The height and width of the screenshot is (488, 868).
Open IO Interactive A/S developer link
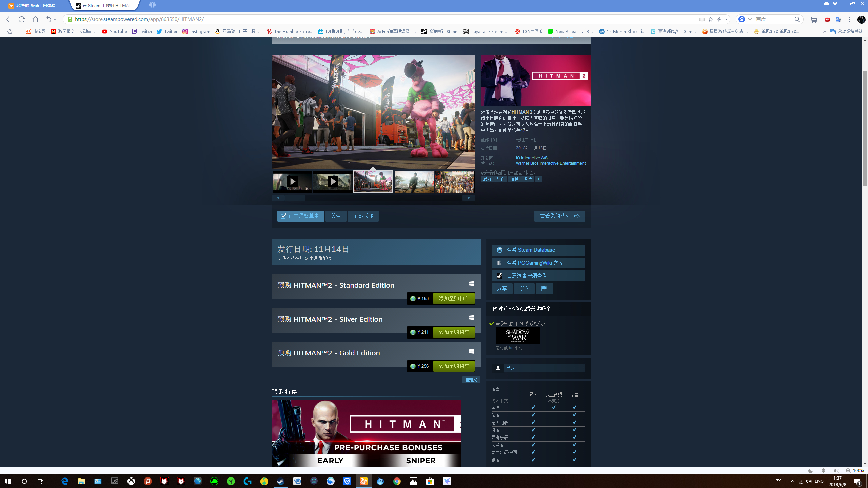tap(531, 158)
